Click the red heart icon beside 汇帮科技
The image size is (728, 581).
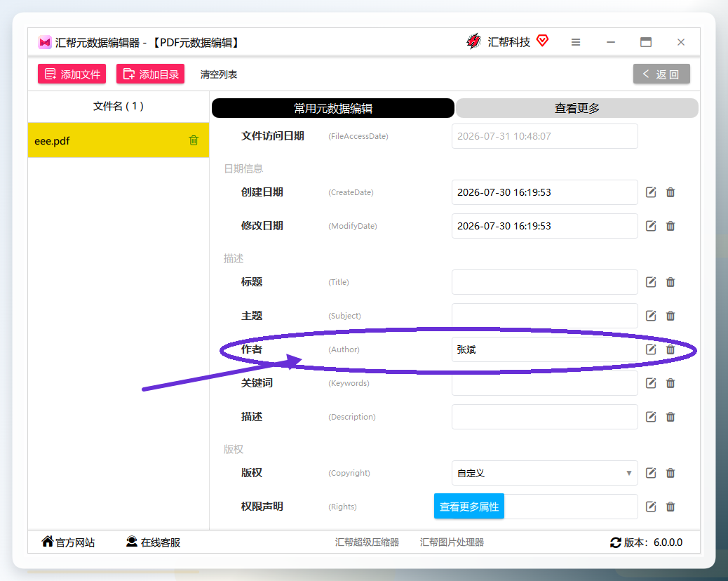coord(542,41)
